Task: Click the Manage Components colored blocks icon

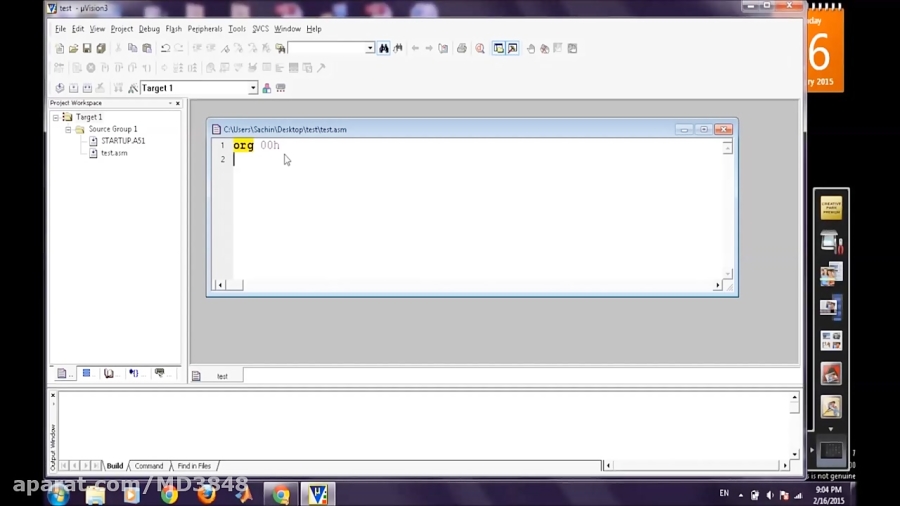Action: pyautogui.click(x=266, y=88)
